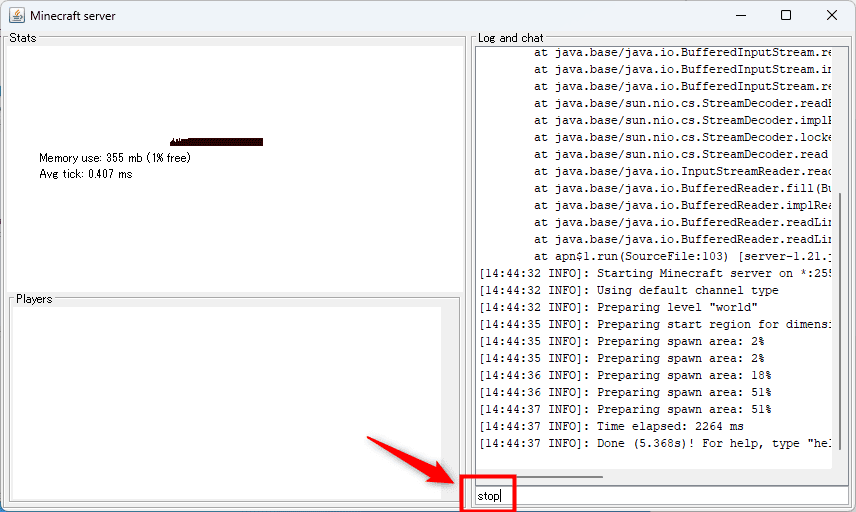Click the 'Preparing level "world"' log line

pos(619,307)
